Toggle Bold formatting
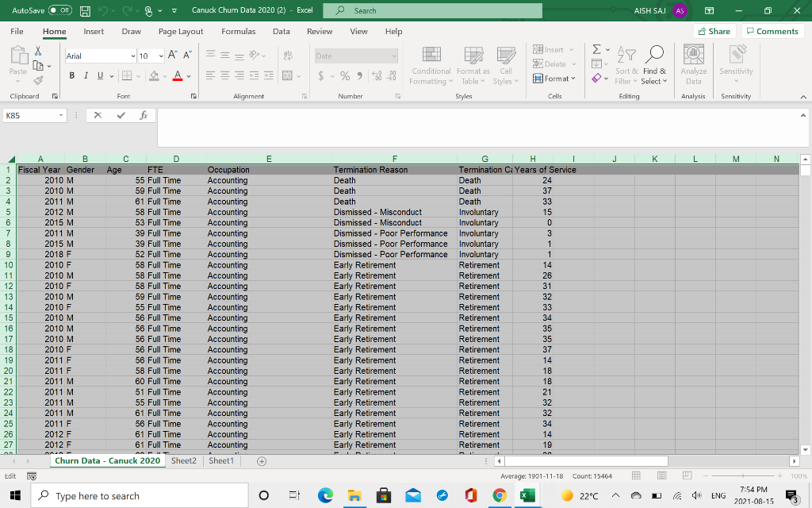Screen dimensions: 812x508 point(72,75)
